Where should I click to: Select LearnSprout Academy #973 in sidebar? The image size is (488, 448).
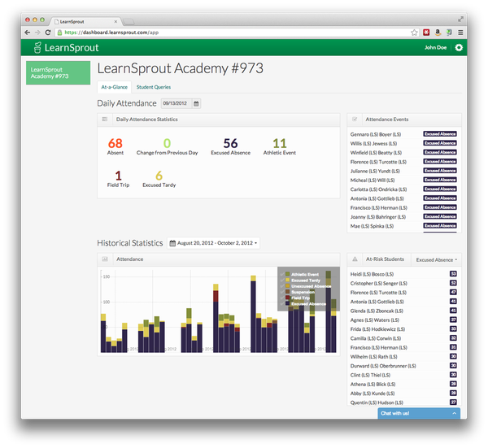click(x=59, y=73)
